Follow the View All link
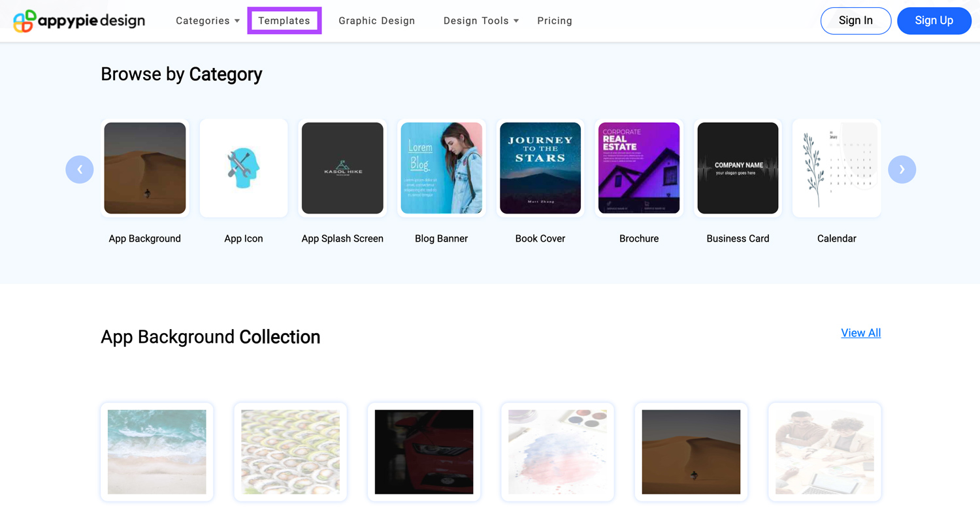 860,333
